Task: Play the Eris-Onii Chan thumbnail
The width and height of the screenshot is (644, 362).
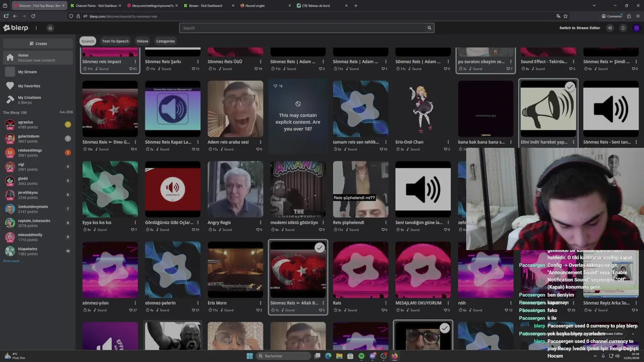Action: pyautogui.click(x=423, y=109)
